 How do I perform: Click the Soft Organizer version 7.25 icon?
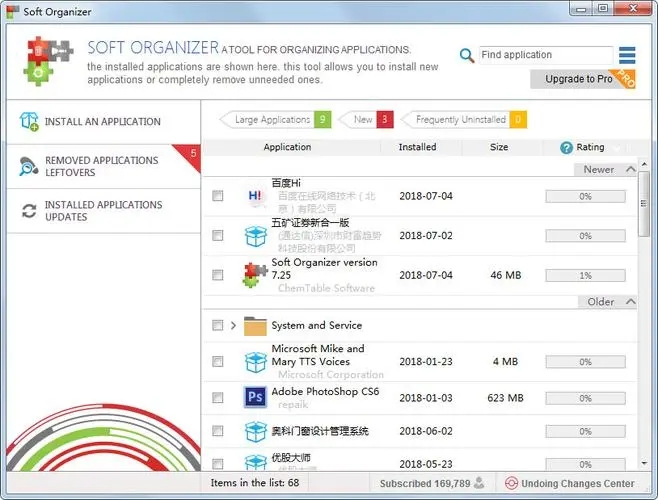click(255, 275)
